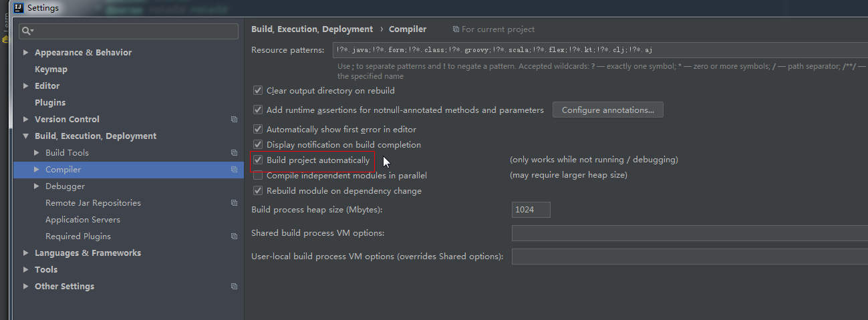This screenshot has height=320, width=868.
Task: Enable Compile independent modules in parallel
Action: [x=258, y=176]
